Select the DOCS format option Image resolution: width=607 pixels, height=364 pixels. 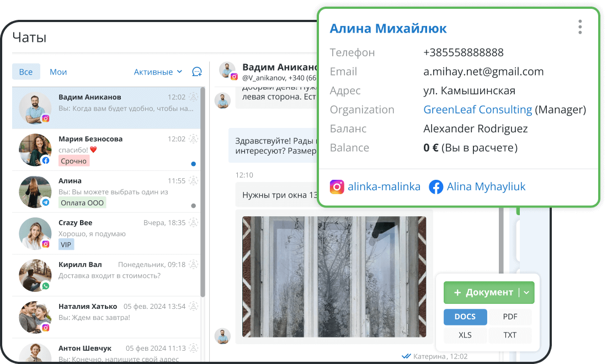(x=465, y=317)
